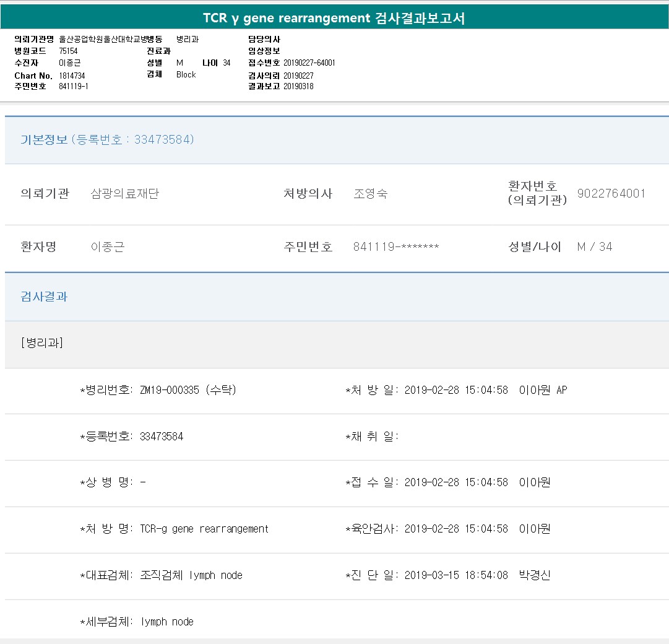Select the 의뢰기관 value 삼광의료재단
Viewport: 669px width, 644px height.
(124, 194)
